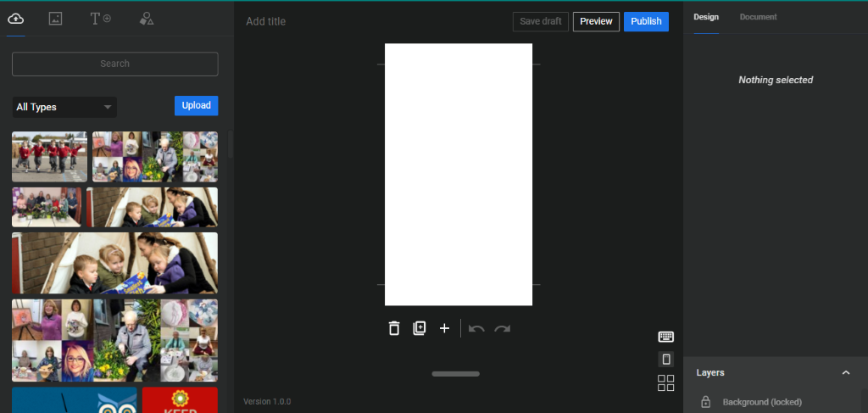Open the grid view icon

(x=666, y=383)
